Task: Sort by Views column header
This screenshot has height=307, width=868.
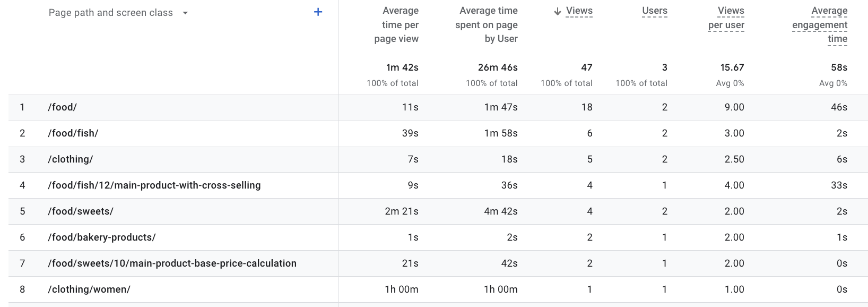Action: pyautogui.click(x=579, y=11)
